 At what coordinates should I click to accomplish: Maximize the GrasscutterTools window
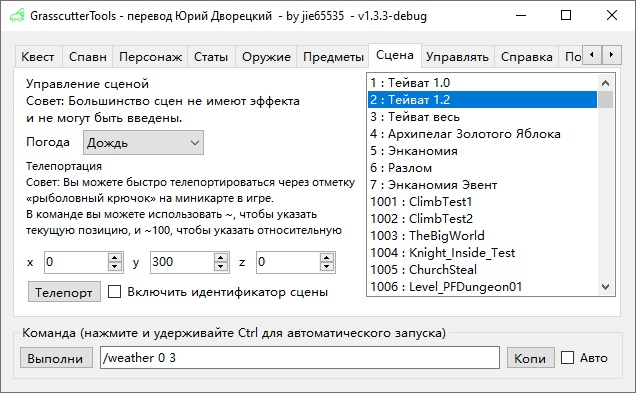(566, 15)
